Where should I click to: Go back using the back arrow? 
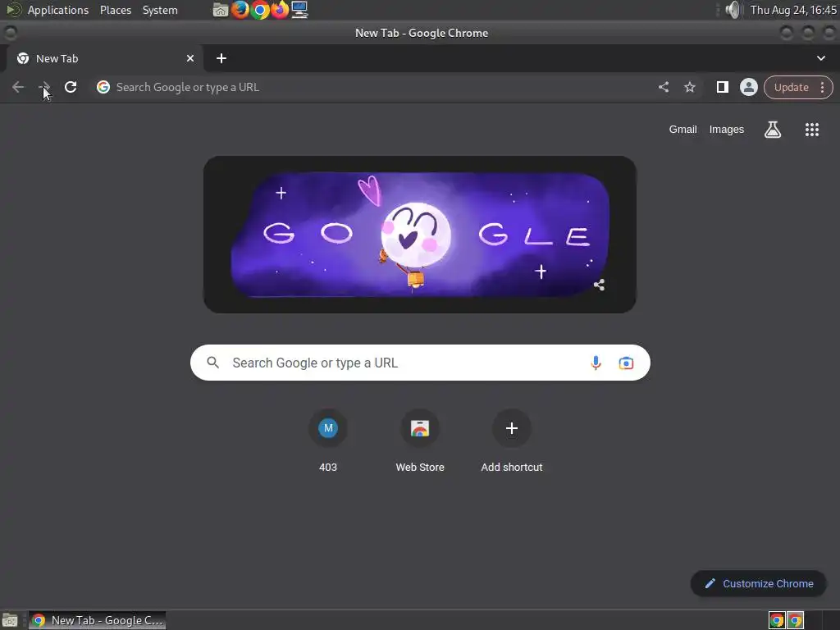(18, 87)
